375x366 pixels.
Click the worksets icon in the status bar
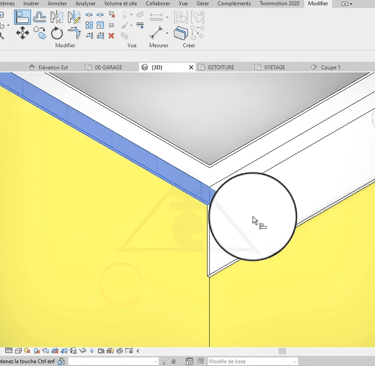pos(61,361)
